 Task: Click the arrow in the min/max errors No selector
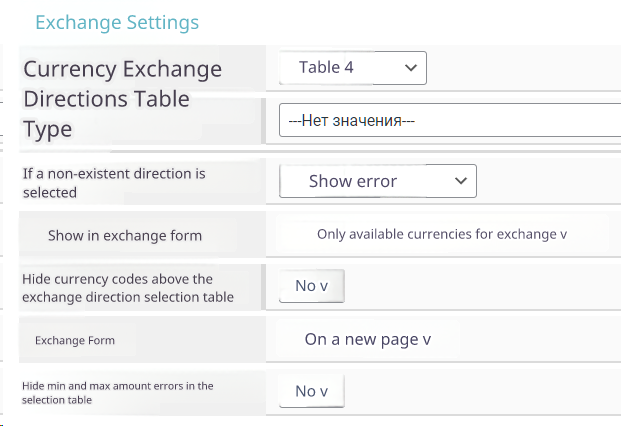point(324,392)
